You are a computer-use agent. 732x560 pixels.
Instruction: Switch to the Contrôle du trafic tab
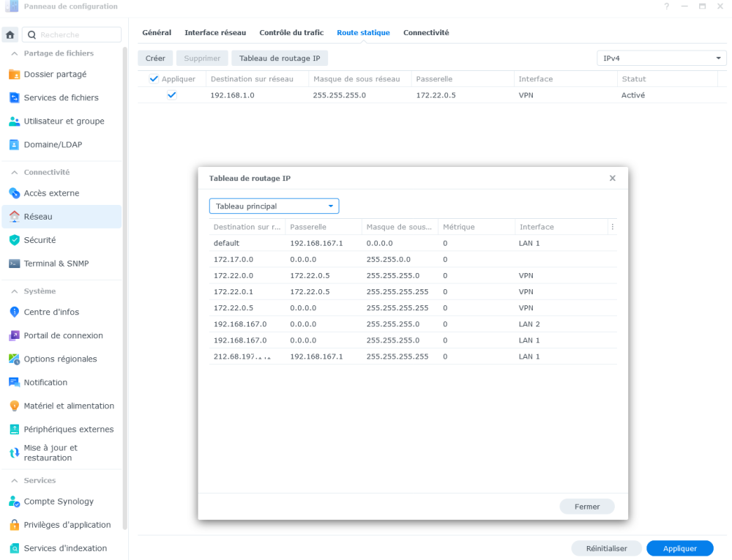pos(291,33)
